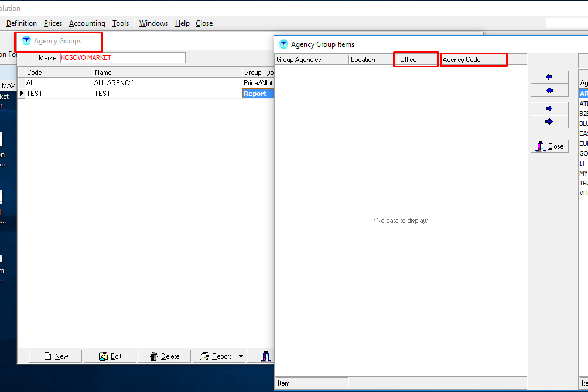Create a new agency group with New
588x392 pixels.
56,356
